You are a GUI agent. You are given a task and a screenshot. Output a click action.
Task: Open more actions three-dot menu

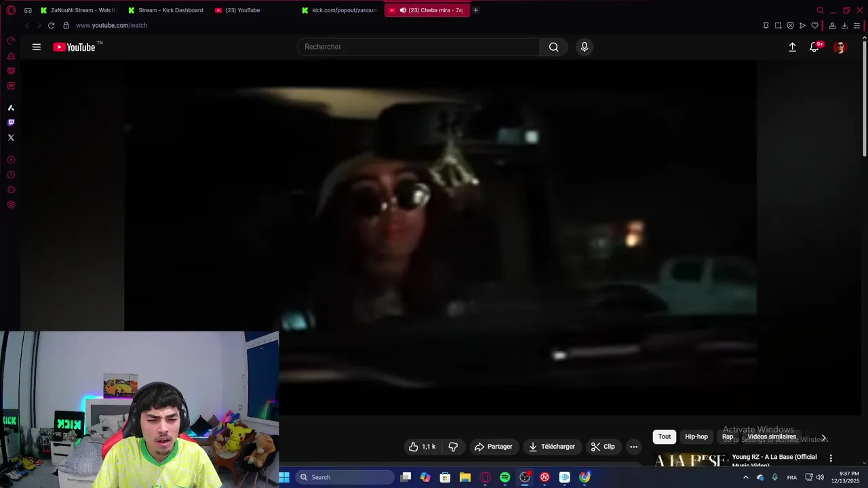tap(633, 447)
